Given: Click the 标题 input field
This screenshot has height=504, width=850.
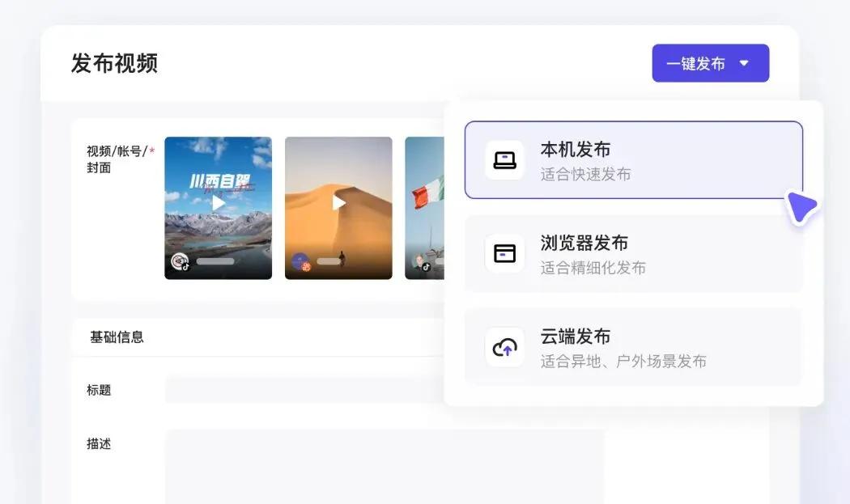Looking at the screenshot, I should pyautogui.click(x=304, y=390).
